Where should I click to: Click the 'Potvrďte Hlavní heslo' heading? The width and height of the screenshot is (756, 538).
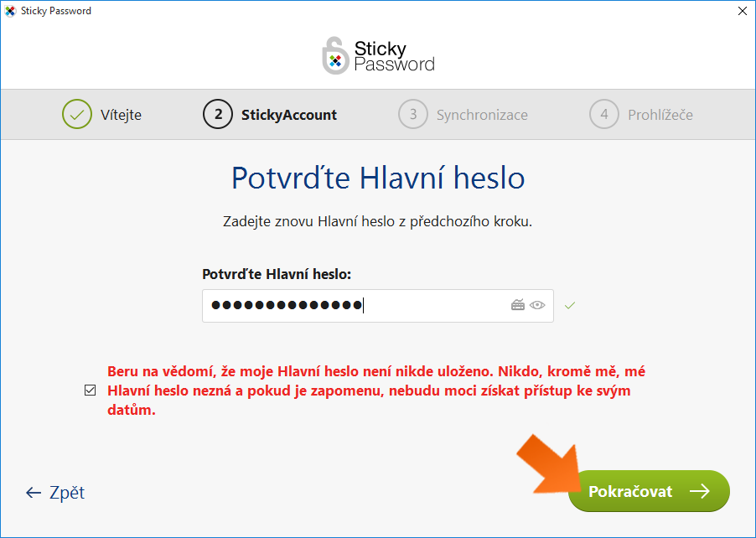[378, 178]
